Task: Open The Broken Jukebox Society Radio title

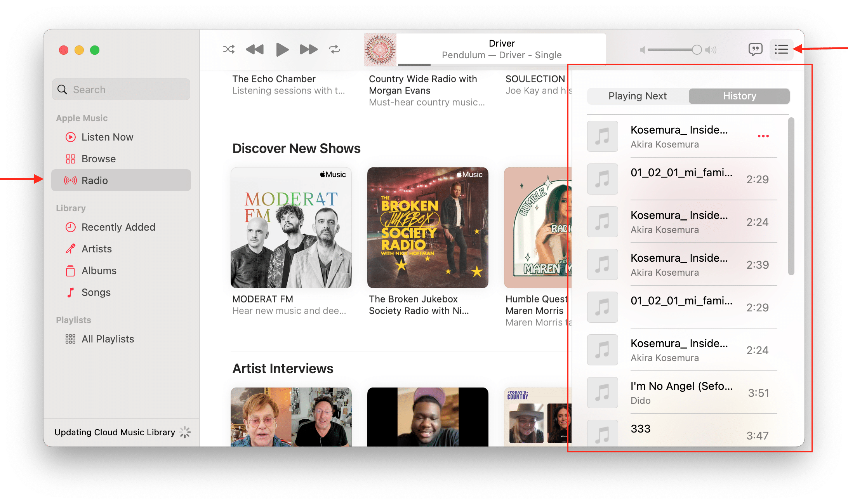Action: 419,305
